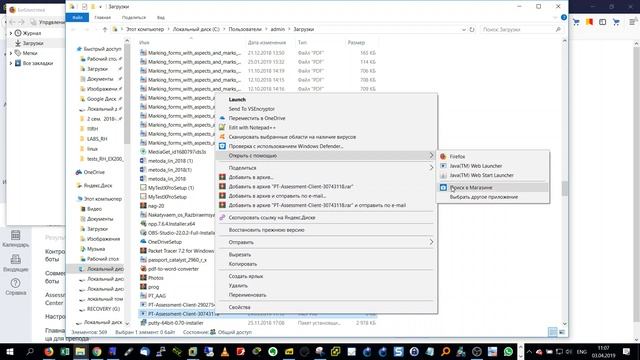Choose Launch in the context menu

click(237, 100)
